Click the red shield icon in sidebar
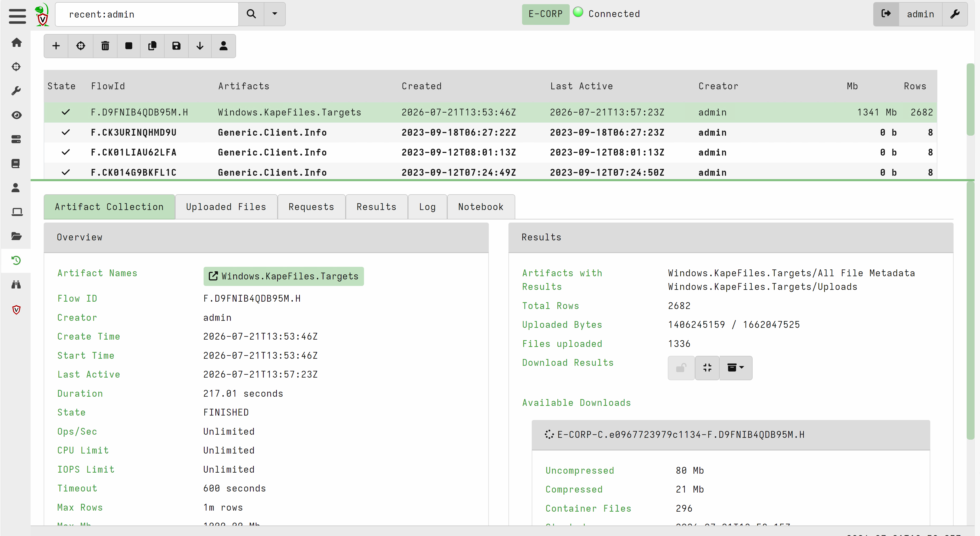The image size is (980, 536). point(16,310)
